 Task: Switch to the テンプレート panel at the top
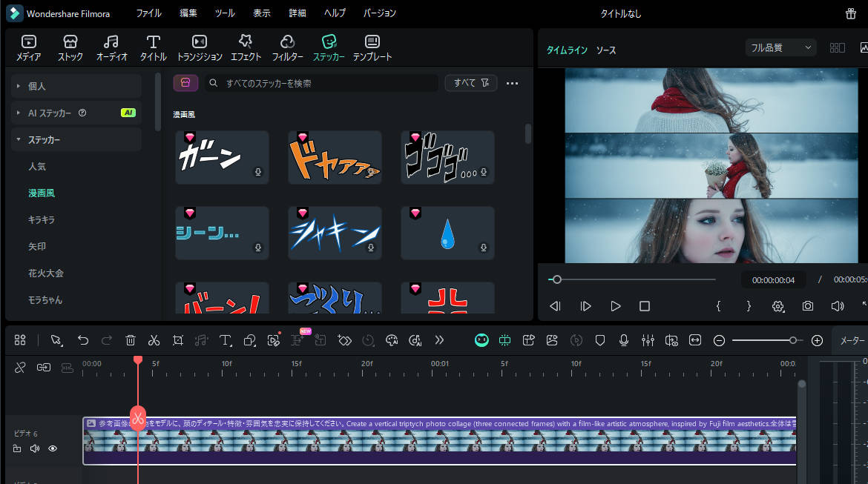373,47
